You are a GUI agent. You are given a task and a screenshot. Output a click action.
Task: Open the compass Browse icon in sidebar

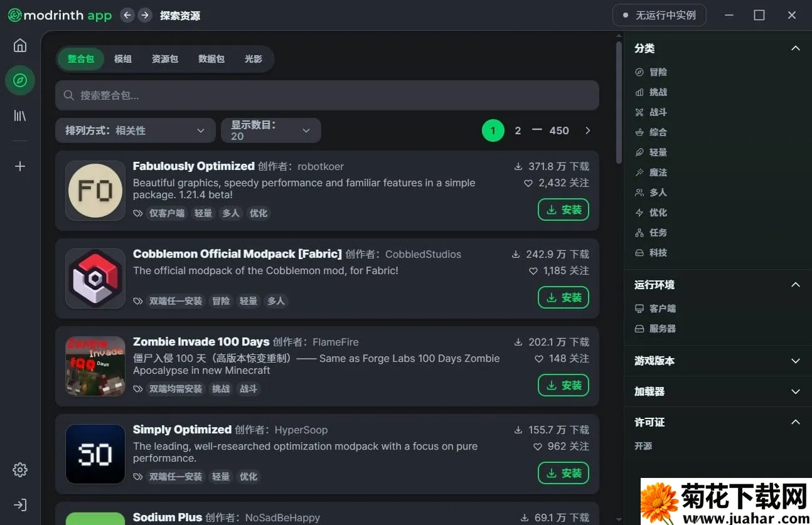tap(20, 80)
